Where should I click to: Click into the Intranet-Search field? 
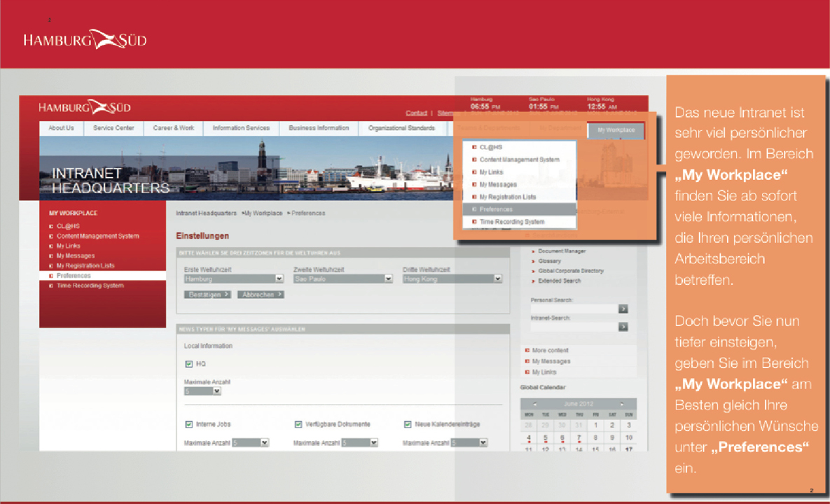tap(574, 327)
